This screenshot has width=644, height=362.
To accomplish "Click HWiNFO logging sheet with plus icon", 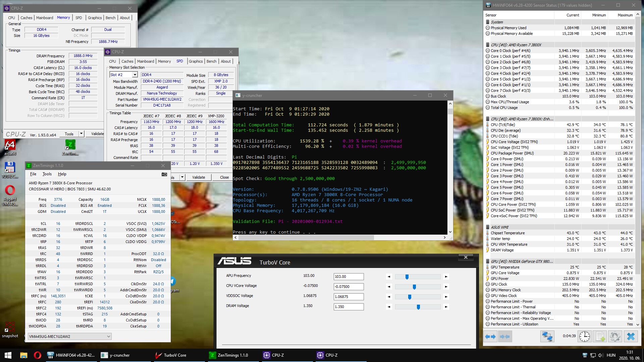I will point(600,336).
